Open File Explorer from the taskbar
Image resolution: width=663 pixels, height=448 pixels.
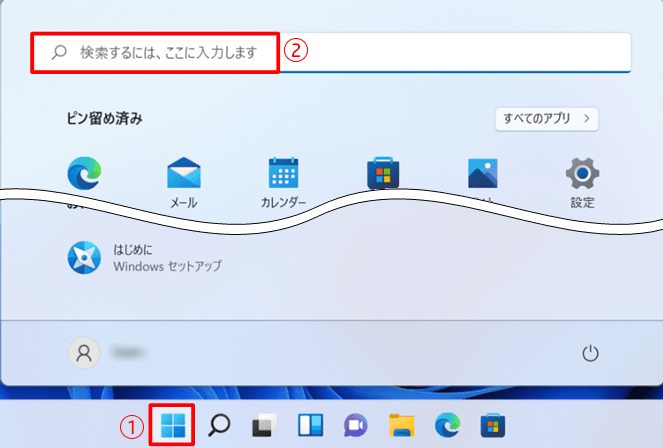tap(401, 425)
